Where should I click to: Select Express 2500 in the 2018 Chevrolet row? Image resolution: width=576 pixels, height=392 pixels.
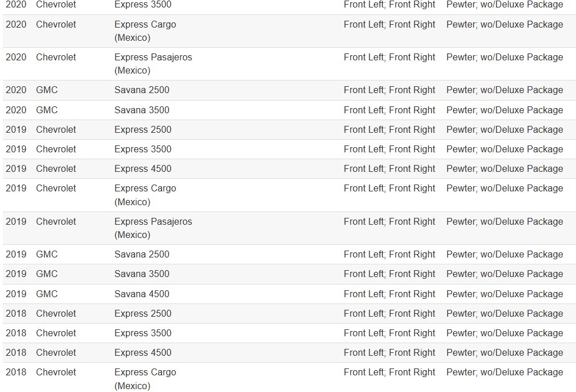143,313
